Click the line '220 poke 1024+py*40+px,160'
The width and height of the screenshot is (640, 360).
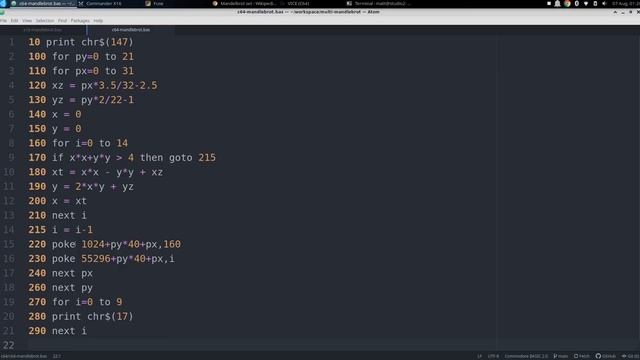(x=104, y=244)
